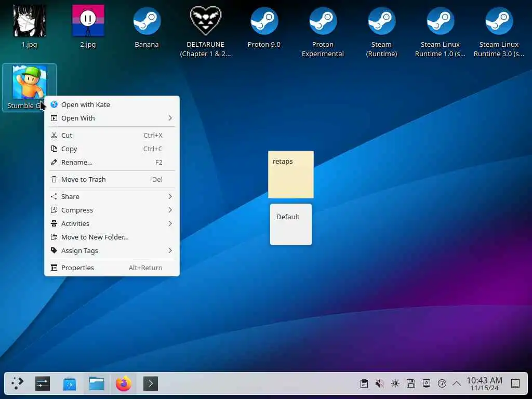Click the muted volume tray icon
This screenshot has width=532, height=399.
pyautogui.click(x=380, y=383)
